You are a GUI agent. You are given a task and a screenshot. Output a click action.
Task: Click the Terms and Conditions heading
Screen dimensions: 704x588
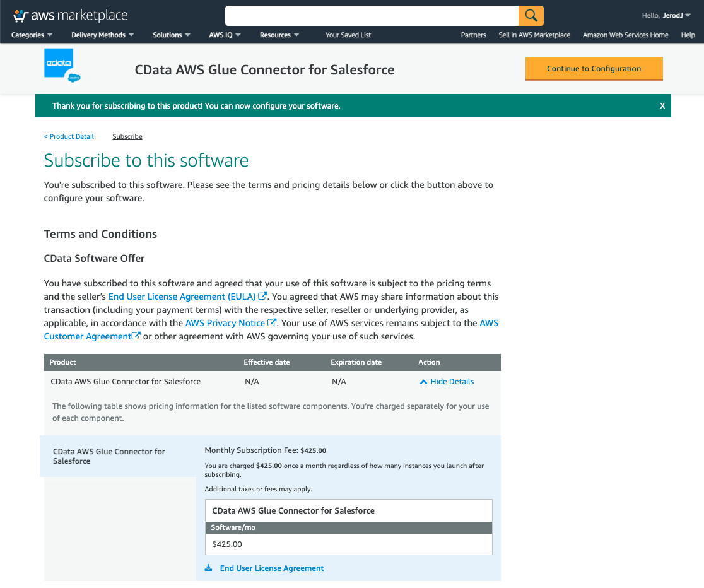pos(100,234)
